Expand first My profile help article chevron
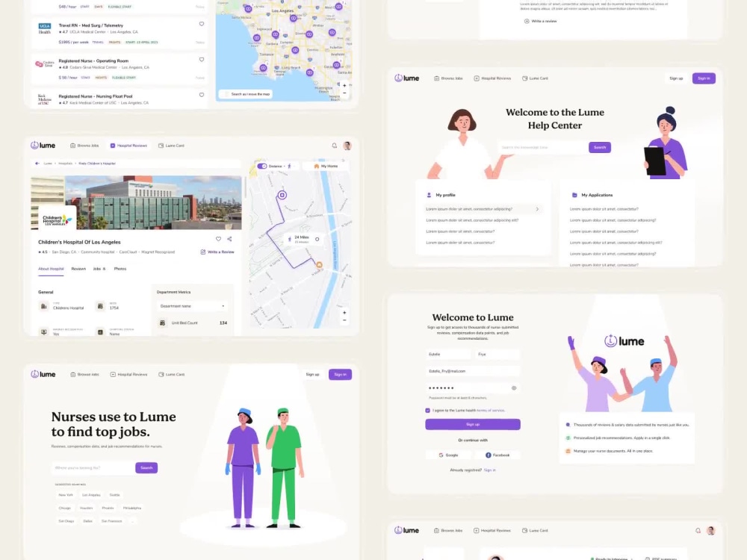Screen dimensions: 747x560 [x=537, y=209]
